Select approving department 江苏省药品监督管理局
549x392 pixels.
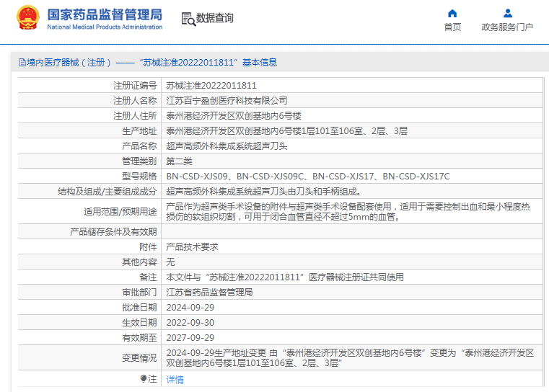209,293
